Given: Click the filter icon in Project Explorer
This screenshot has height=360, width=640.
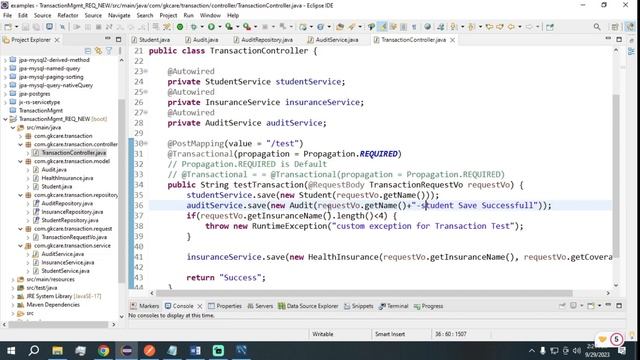Looking at the screenshot, I should tap(109, 51).
